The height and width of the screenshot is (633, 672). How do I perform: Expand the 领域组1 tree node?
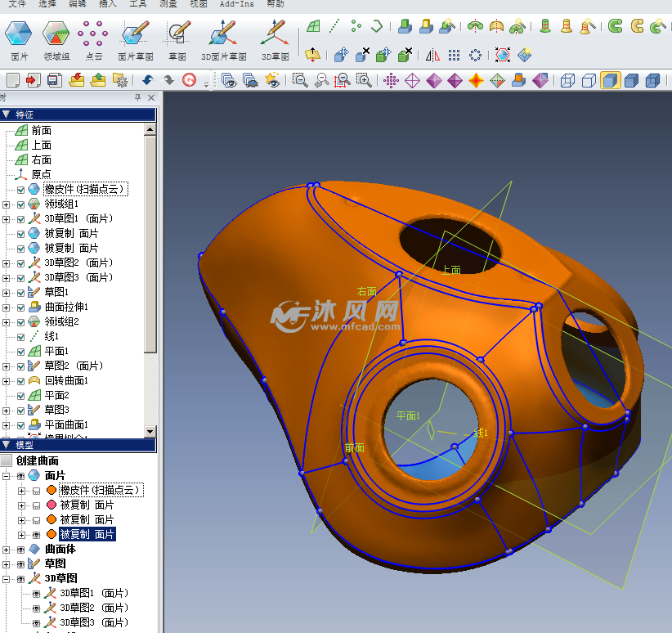(7, 204)
